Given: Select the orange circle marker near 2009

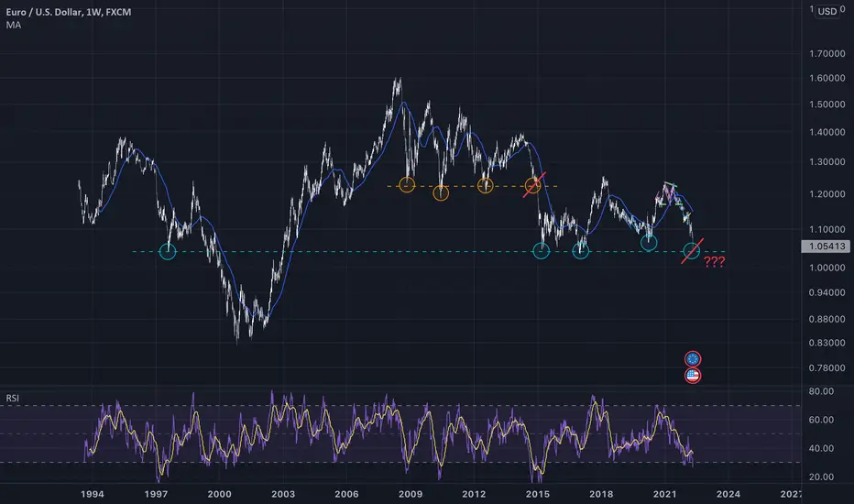Looking at the screenshot, I should tap(407, 185).
